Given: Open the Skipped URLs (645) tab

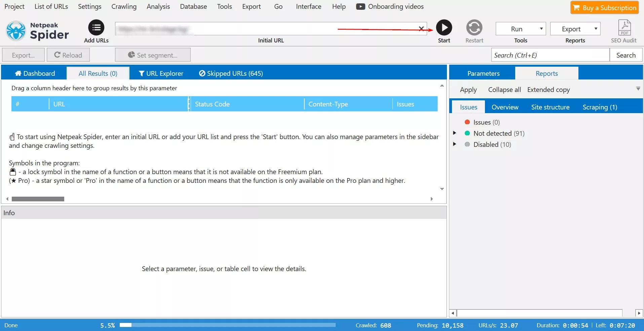Looking at the screenshot, I should [231, 73].
